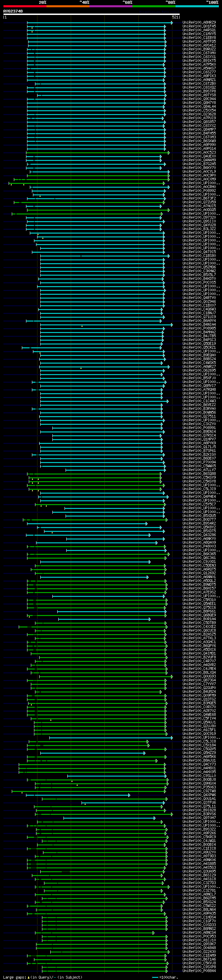Select the UniRef100_B9WDT5 label
This screenshot has height=980, width=222.
click(x=199, y=584)
